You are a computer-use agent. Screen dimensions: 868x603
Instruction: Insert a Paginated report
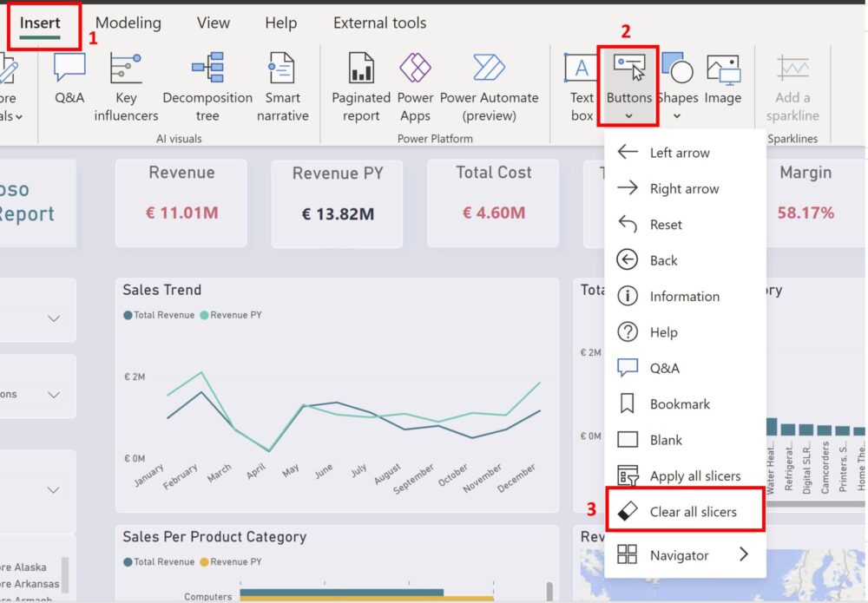[x=360, y=84]
